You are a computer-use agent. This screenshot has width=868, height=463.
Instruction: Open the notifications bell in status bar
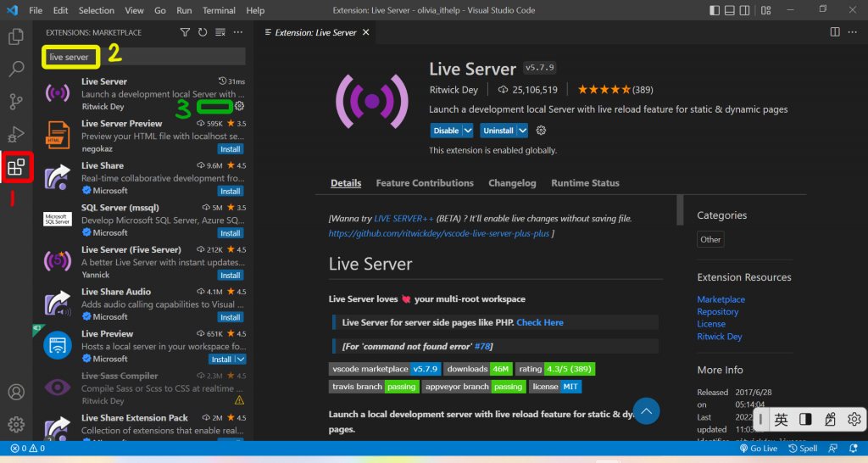pos(853,449)
